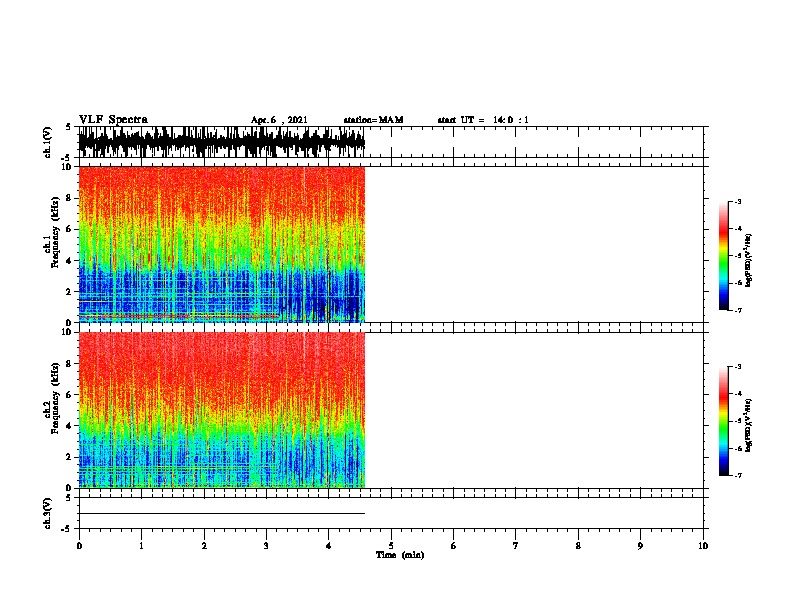Click the "-7" tick on ch.2 colorbar
792x612 pixels.
click(x=738, y=475)
